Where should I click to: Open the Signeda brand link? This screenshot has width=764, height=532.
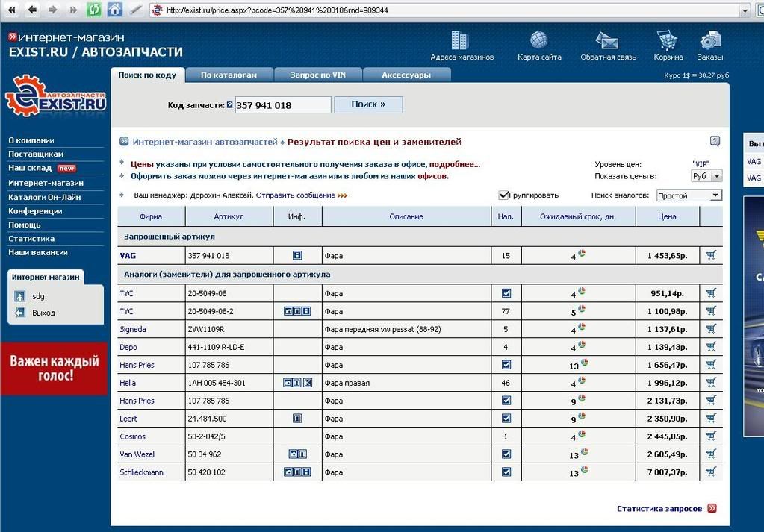pyautogui.click(x=132, y=329)
